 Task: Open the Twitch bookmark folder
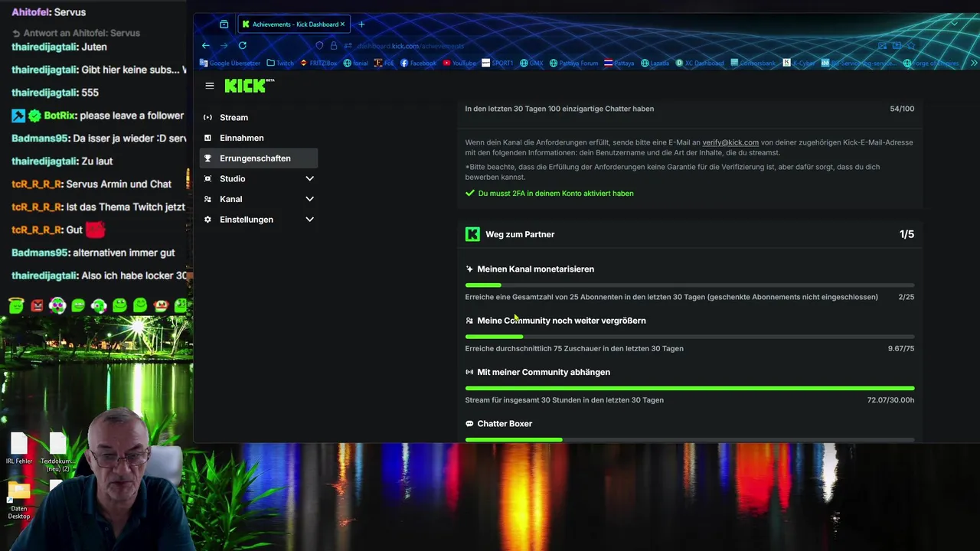pyautogui.click(x=280, y=64)
